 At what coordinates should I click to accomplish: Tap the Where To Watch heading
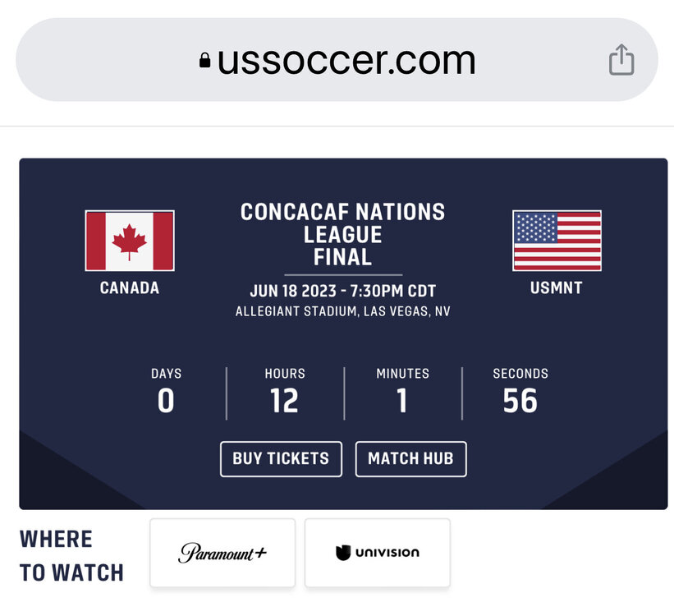pyautogui.click(x=71, y=556)
